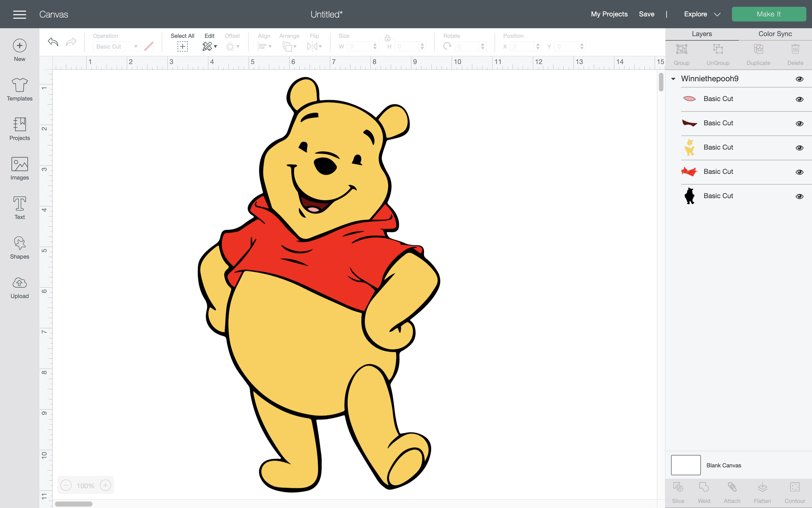Click the Blank Canvas color swatch
Image resolution: width=812 pixels, height=508 pixels.
click(x=685, y=465)
